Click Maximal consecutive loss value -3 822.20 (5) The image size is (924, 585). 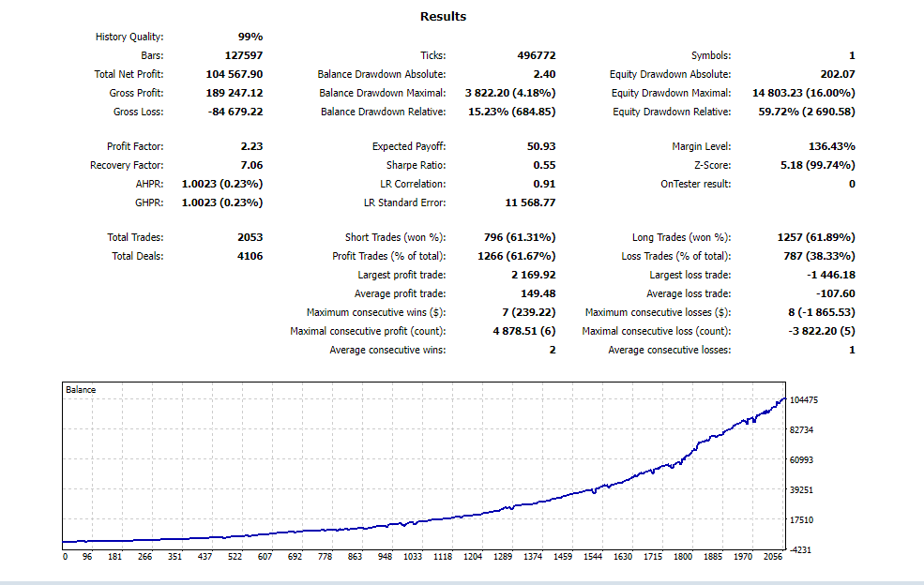coord(822,332)
